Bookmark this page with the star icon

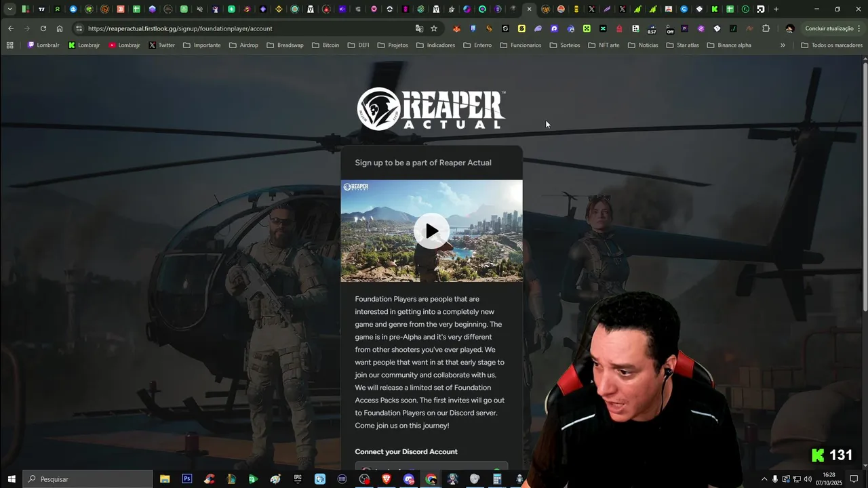(434, 28)
